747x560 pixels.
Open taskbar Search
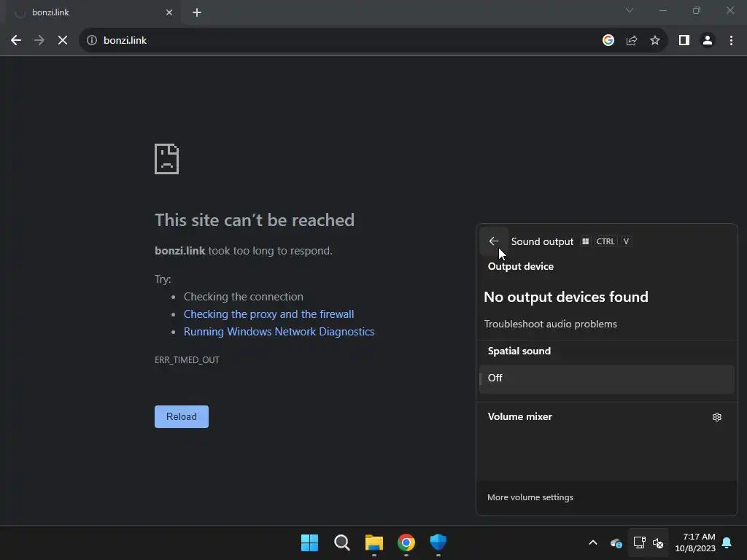342,542
